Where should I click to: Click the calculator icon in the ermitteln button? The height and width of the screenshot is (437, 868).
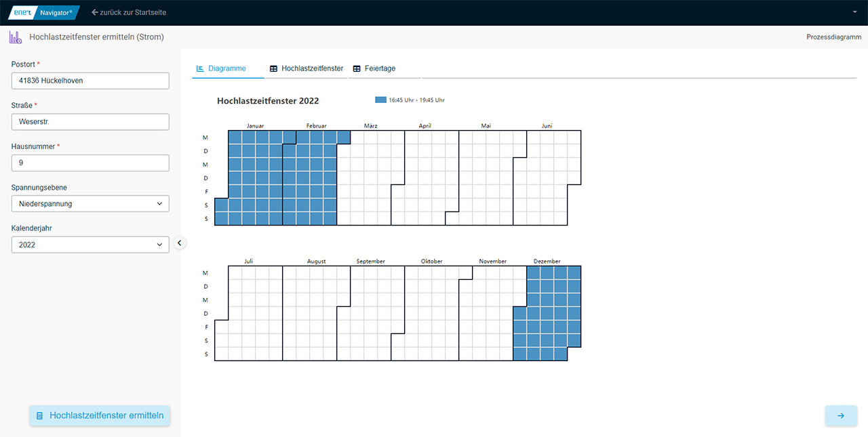[40, 415]
